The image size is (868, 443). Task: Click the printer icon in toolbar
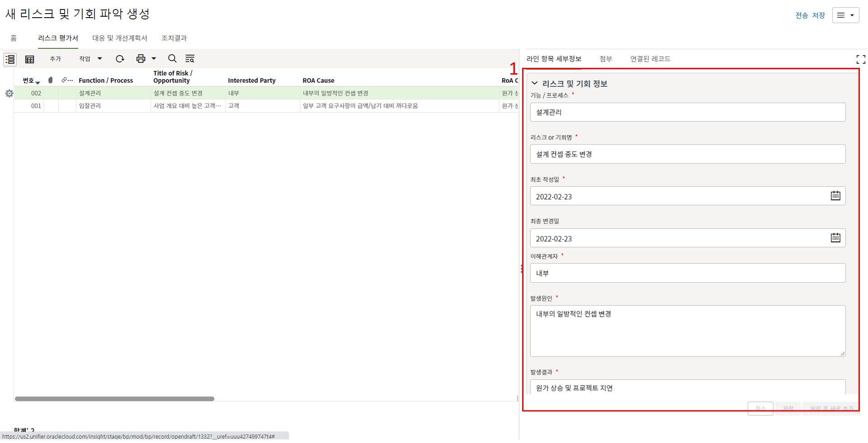pos(141,59)
